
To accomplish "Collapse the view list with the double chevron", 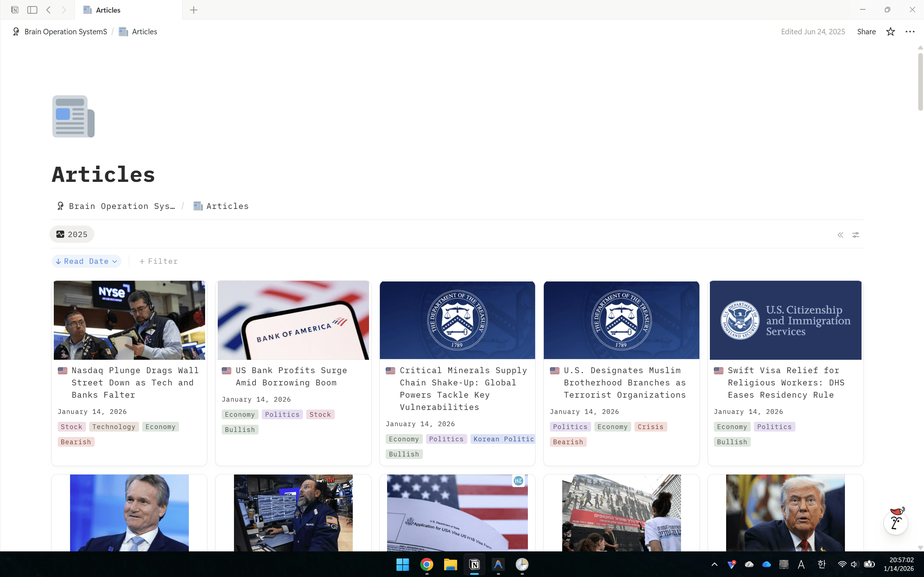I will click(x=841, y=235).
